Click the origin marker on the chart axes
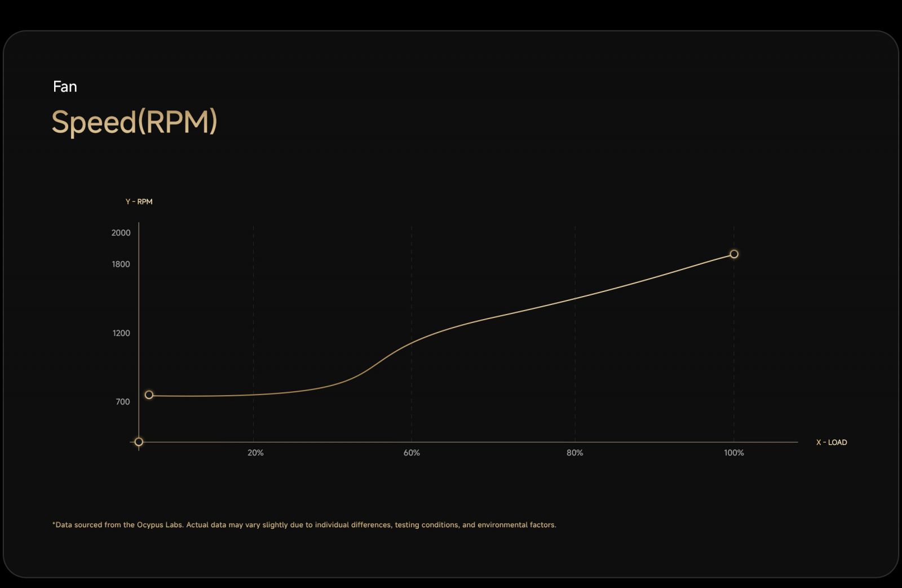This screenshot has height=588, width=902. 139,442
